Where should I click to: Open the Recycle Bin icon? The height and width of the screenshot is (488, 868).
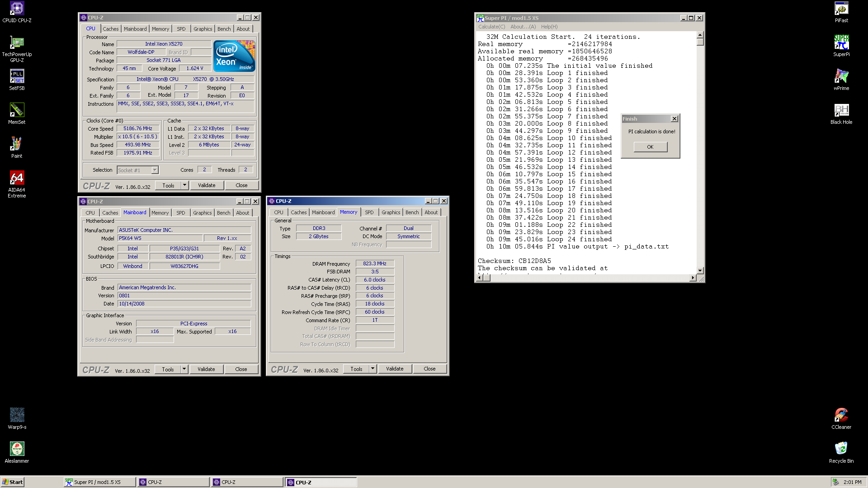[x=841, y=453]
